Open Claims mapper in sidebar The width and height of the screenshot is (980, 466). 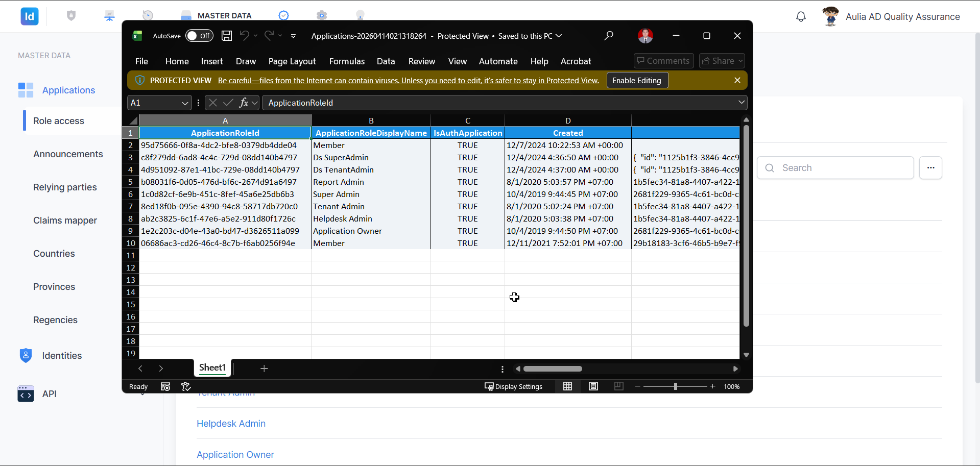(x=65, y=220)
